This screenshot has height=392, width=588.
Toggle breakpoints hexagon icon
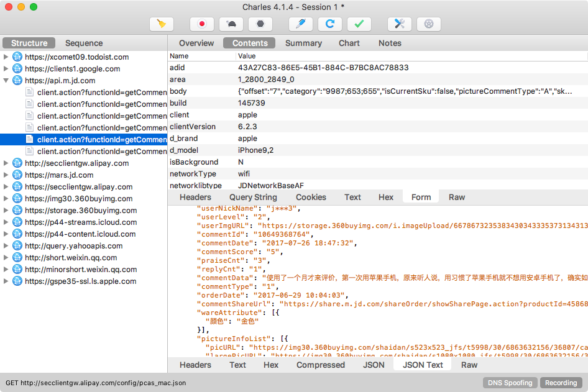(x=260, y=24)
